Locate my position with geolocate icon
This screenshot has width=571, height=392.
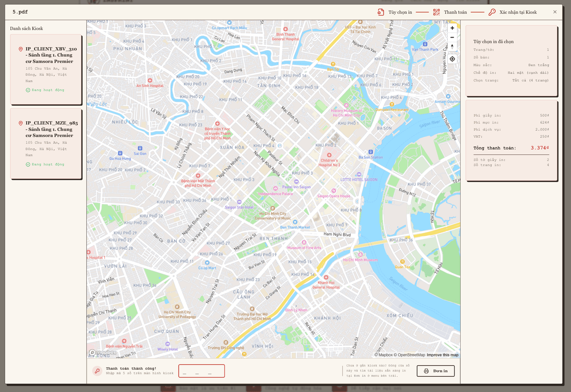pyautogui.click(x=452, y=59)
